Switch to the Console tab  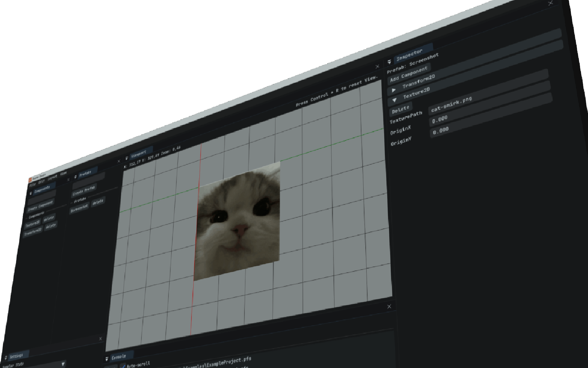pyautogui.click(x=119, y=356)
